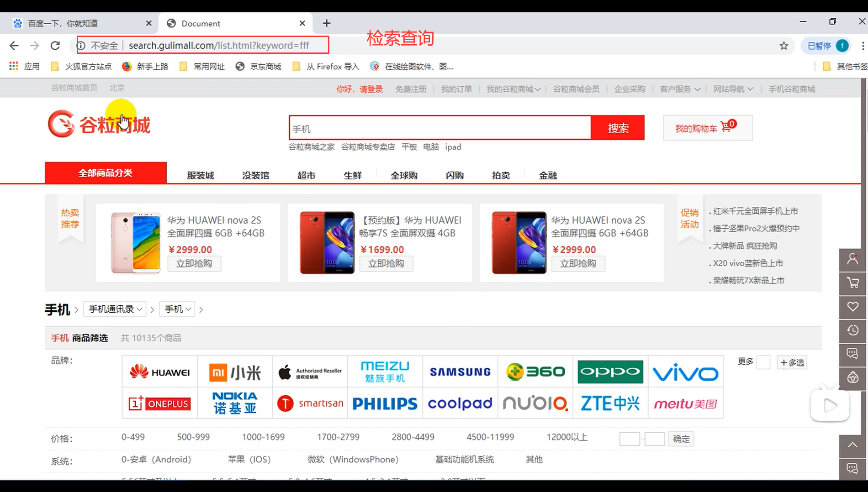Click 你好，请登录 link
The height and width of the screenshot is (492, 868).
pos(360,89)
